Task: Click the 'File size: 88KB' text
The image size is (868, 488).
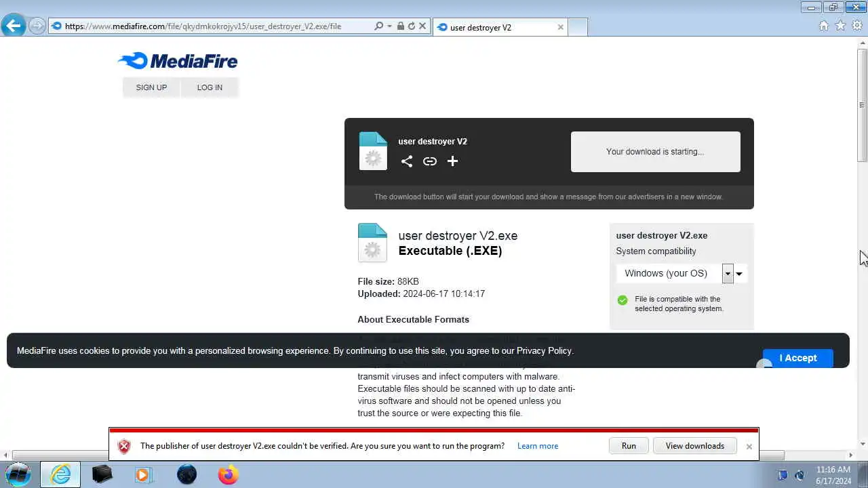Action: 388,281
